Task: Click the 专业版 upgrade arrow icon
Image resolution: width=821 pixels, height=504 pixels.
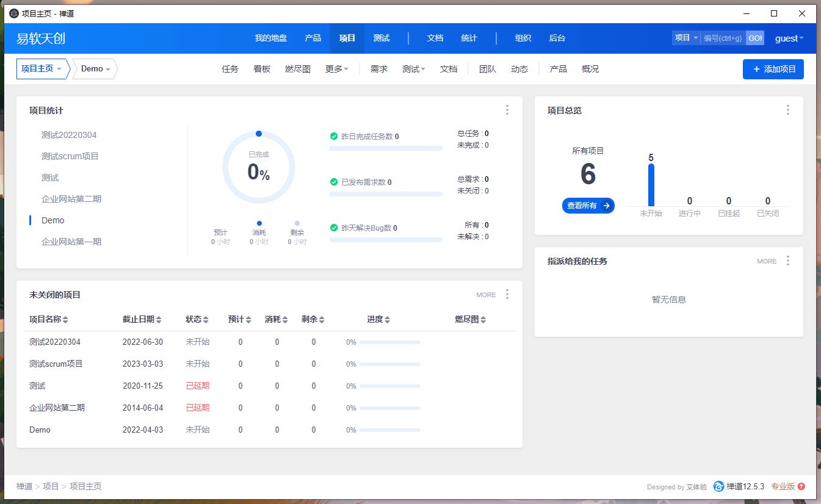Action: coord(801,486)
